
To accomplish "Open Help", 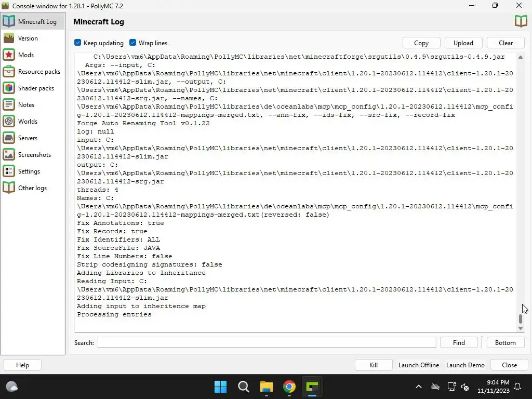I will coord(22,365).
